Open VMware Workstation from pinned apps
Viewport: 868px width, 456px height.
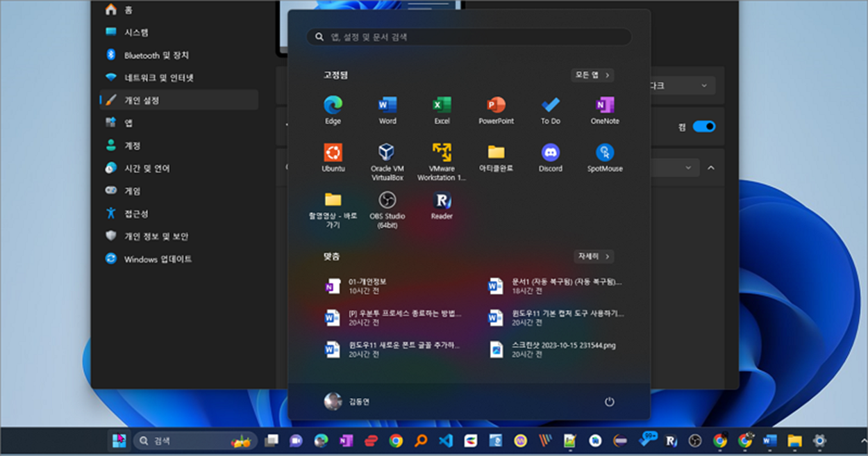coord(442,162)
